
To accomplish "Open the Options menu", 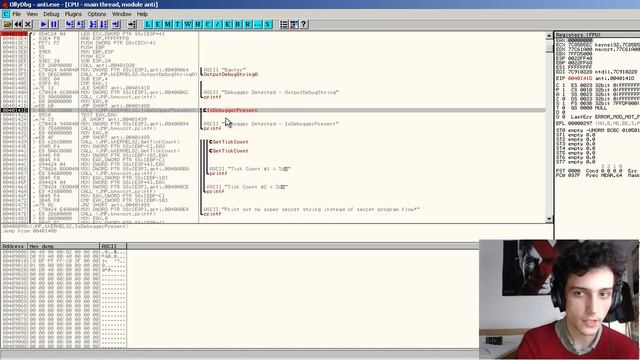I will click(x=97, y=14).
